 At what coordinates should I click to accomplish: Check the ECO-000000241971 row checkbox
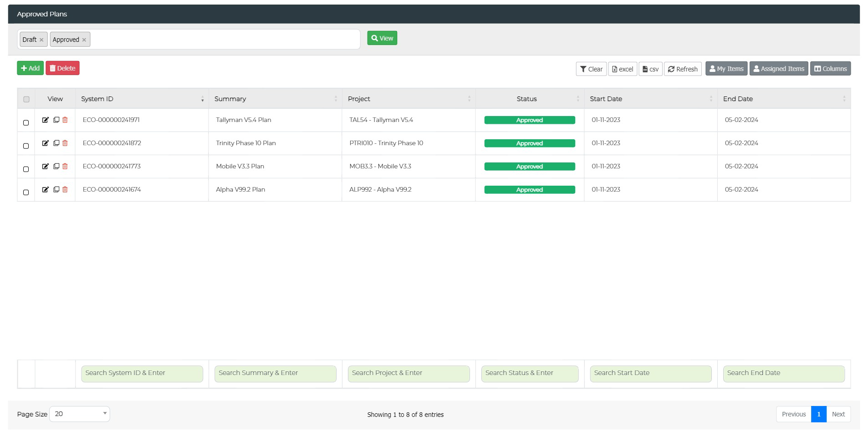tap(26, 123)
